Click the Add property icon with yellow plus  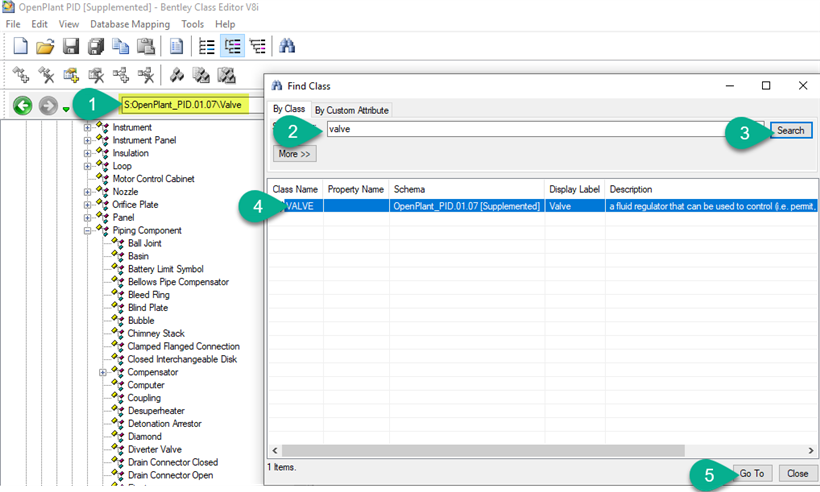pyautogui.click(x=71, y=75)
